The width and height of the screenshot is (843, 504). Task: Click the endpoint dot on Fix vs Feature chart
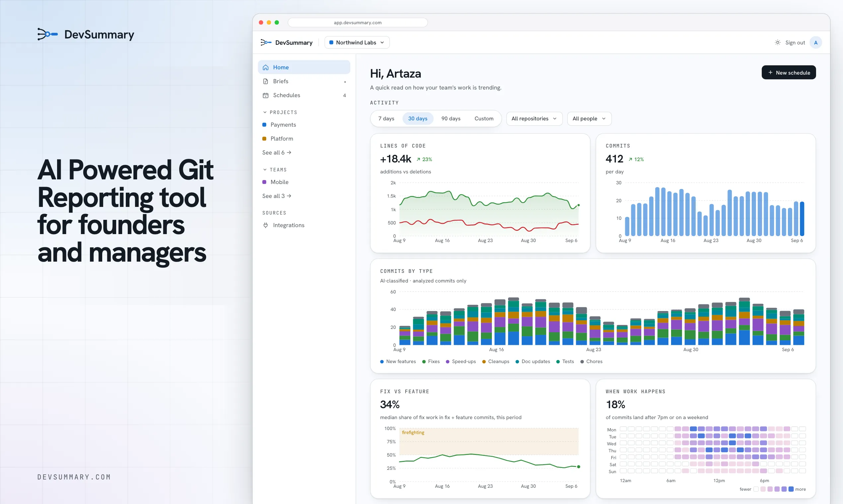pos(578,467)
